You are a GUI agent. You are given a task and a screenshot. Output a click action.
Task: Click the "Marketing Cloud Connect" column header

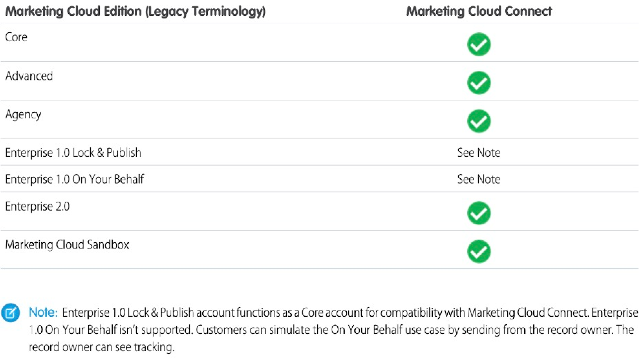[x=479, y=11]
